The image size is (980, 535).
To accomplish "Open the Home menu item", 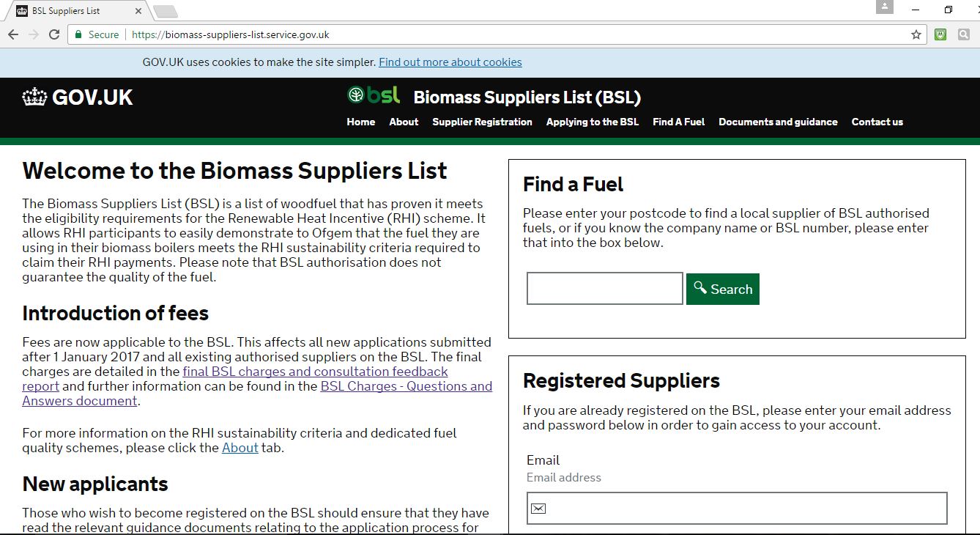I will point(361,122).
